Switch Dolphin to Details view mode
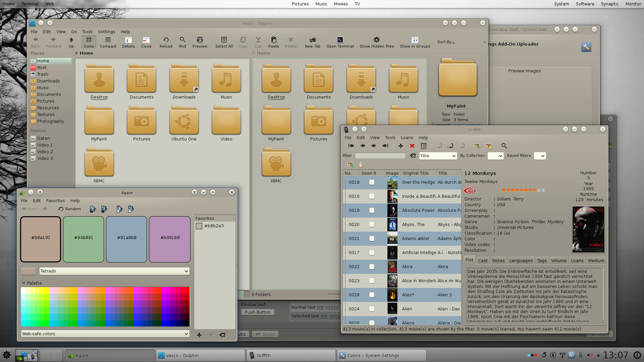644x362 pixels. pos(128,42)
